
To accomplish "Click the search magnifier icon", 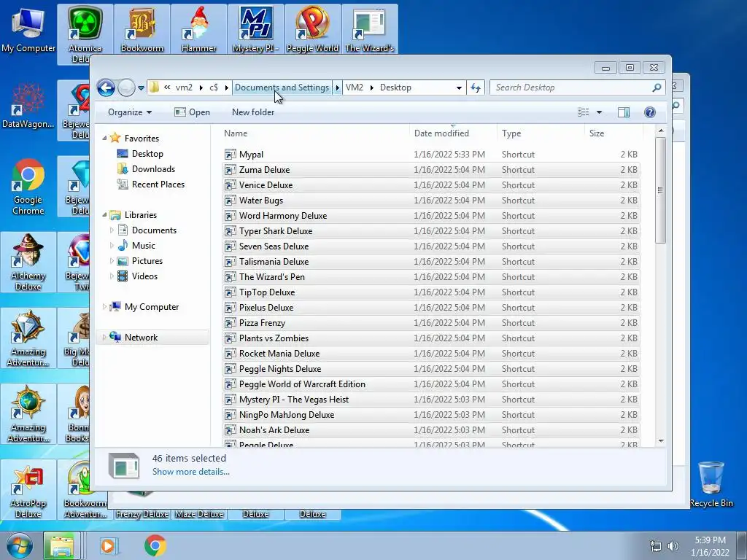I will 657,87.
